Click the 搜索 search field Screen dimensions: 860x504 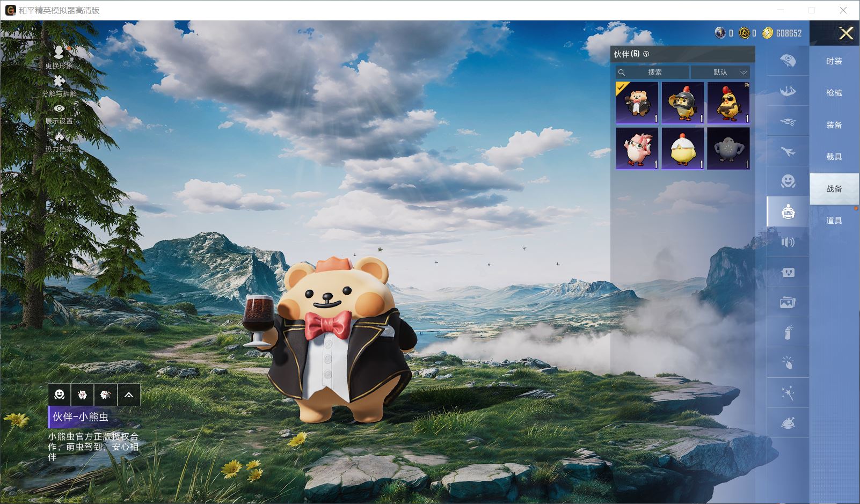[653, 72]
